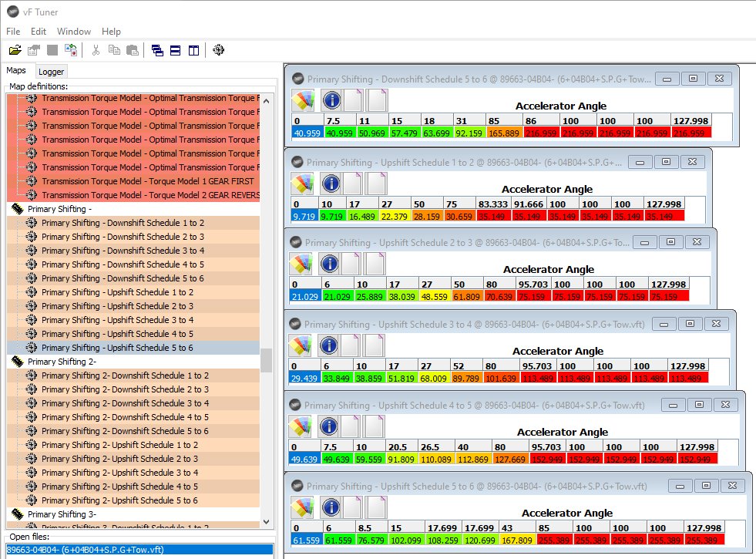
Task: Select cell 102.099 in Upshift 5 to 6 table
Action: tap(406, 540)
